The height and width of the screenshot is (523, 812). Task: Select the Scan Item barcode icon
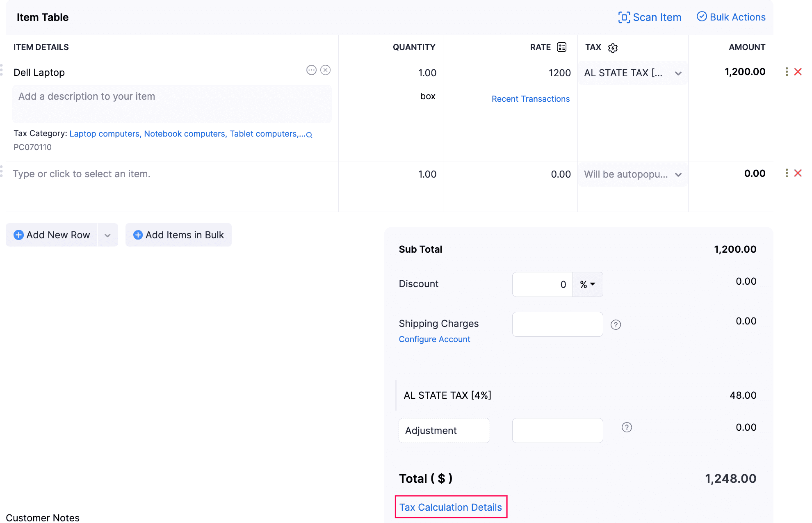point(624,17)
